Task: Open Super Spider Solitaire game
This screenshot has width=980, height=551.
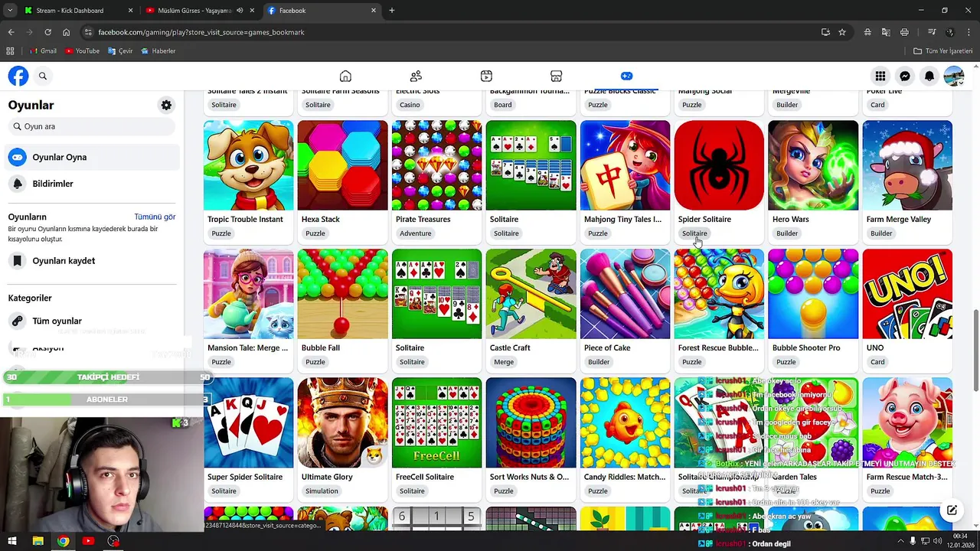Action: (248, 422)
